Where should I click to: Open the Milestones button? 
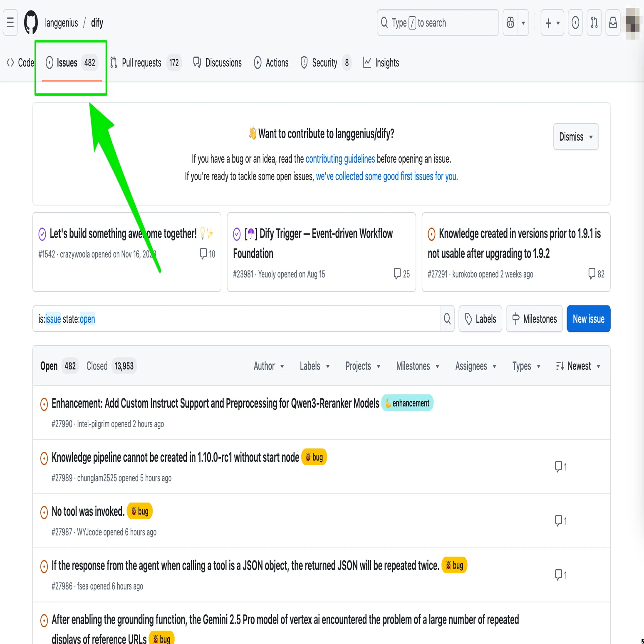coord(535,319)
